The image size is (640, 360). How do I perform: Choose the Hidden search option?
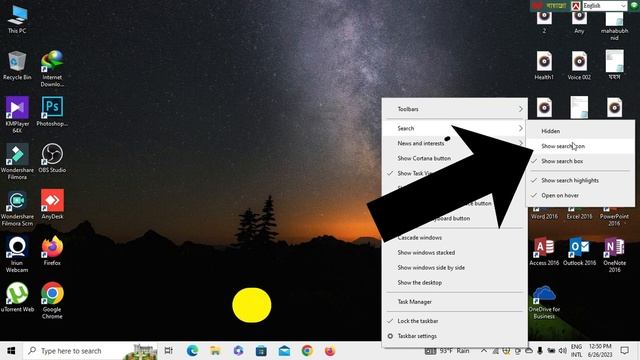point(580,131)
